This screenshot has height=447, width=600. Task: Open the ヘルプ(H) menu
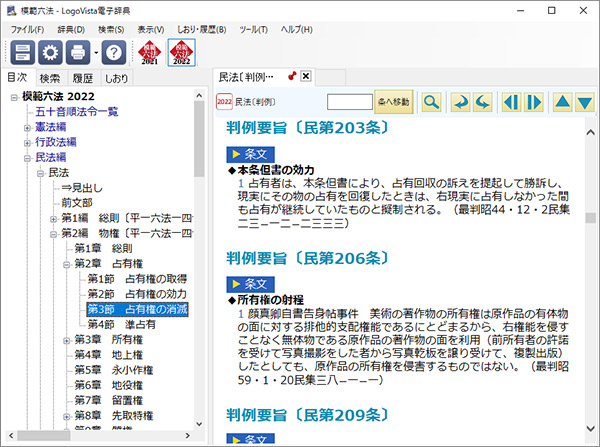[297, 29]
